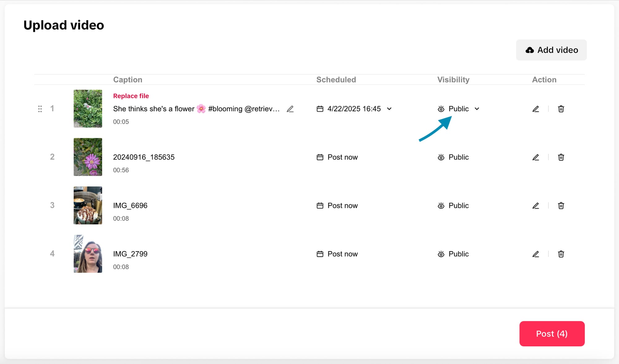Screen dimensions: 619x364
Task: Submit with the Post (4) button
Action: tap(552, 334)
